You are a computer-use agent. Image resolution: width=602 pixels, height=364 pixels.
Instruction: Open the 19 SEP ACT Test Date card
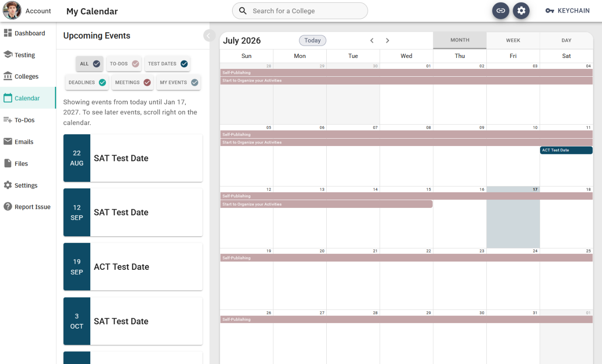(x=133, y=267)
